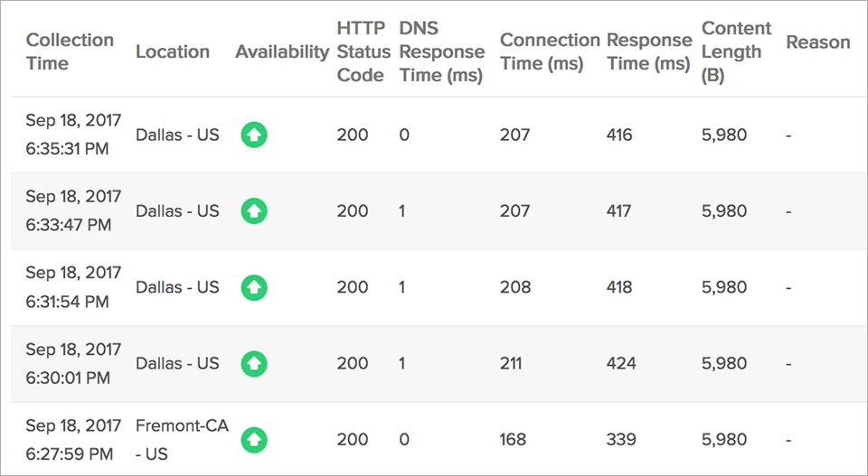Sort by the Collection Time column header
Image resolution: width=868 pixels, height=476 pixels.
pyautogui.click(x=70, y=51)
